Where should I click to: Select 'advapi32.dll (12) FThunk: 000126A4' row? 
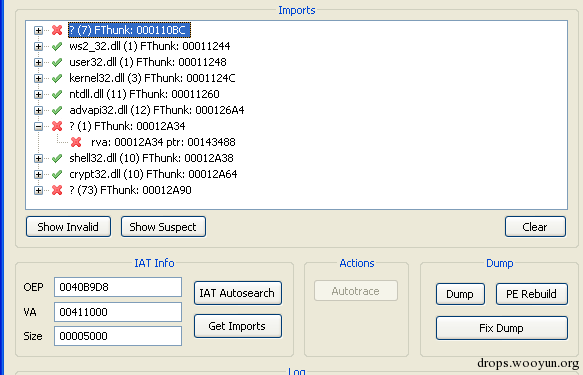[157, 110]
